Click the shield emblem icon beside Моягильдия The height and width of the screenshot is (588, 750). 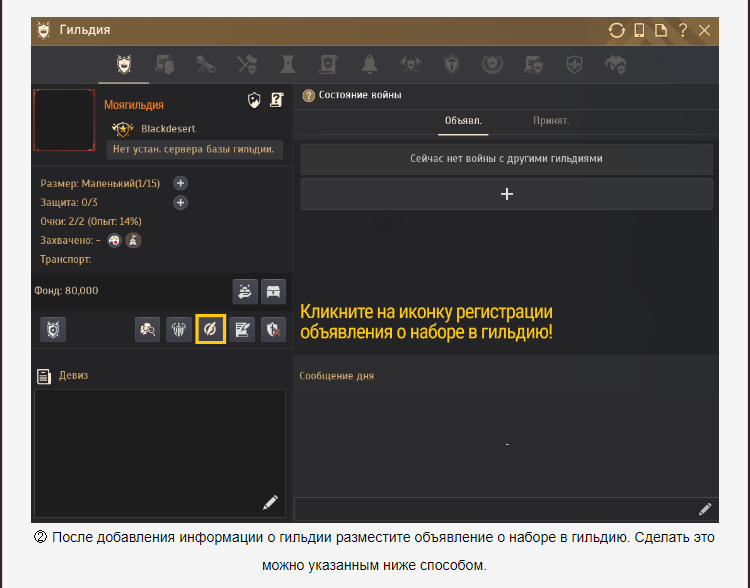(x=254, y=100)
